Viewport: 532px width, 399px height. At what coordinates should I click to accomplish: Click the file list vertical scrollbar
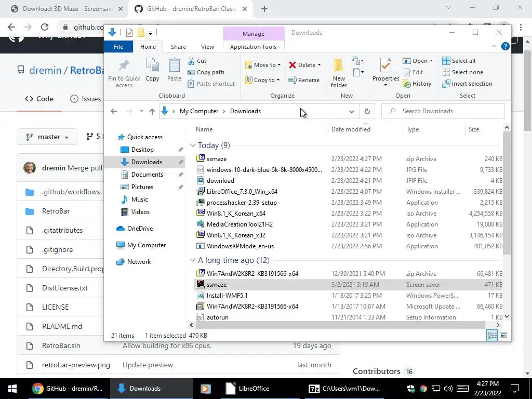tap(507, 192)
